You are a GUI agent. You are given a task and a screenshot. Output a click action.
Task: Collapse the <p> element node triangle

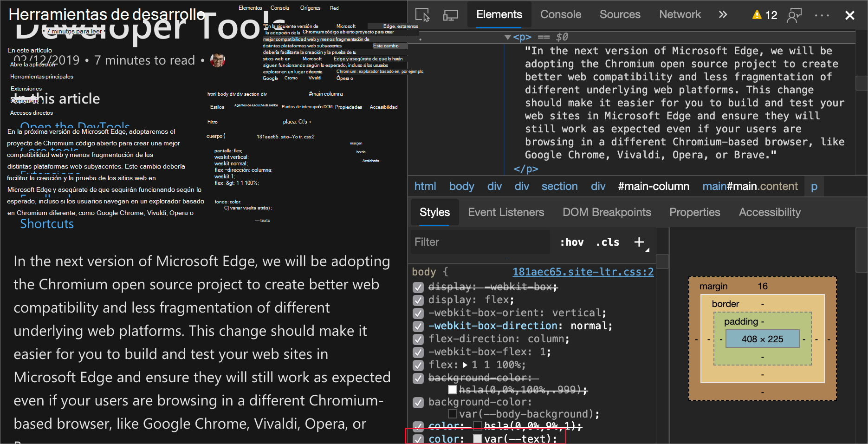(x=507, y=37)
